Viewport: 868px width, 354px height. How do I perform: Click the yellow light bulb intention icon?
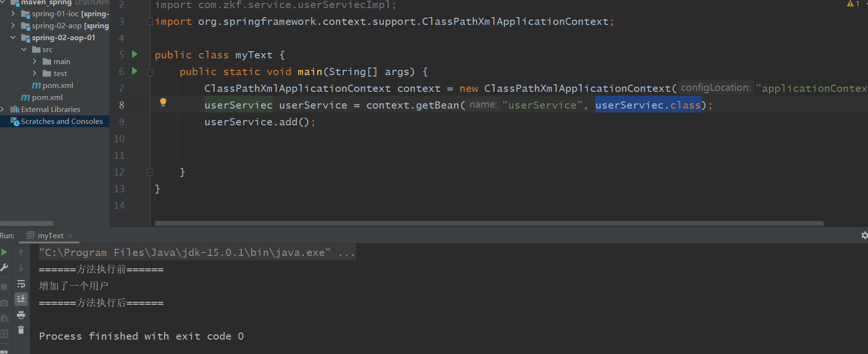tap(163, 102)
